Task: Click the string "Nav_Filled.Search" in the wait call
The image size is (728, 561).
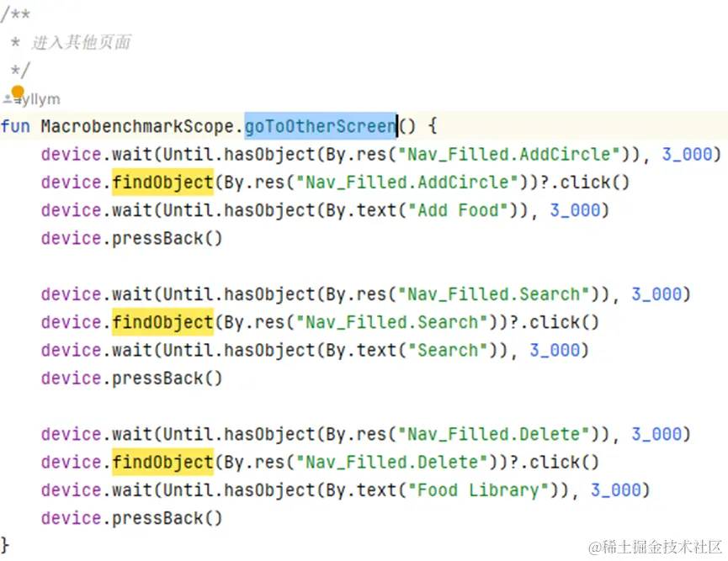Action: coord(493,294)
